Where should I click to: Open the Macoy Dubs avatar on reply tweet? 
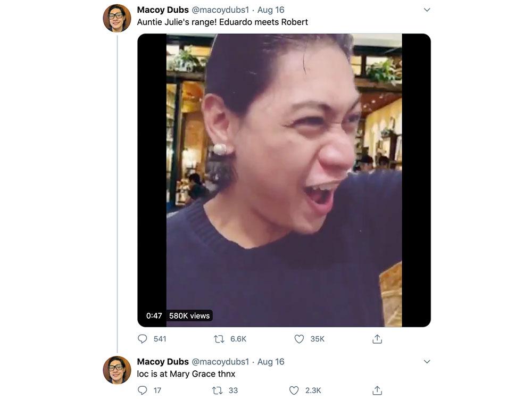[x=117, y=370]
